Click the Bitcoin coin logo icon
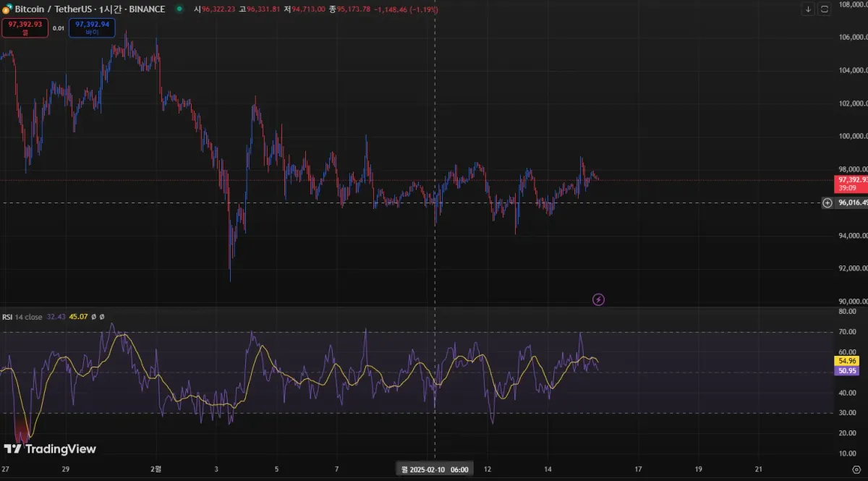Screen dimensions: 868x481 [7, 9]
